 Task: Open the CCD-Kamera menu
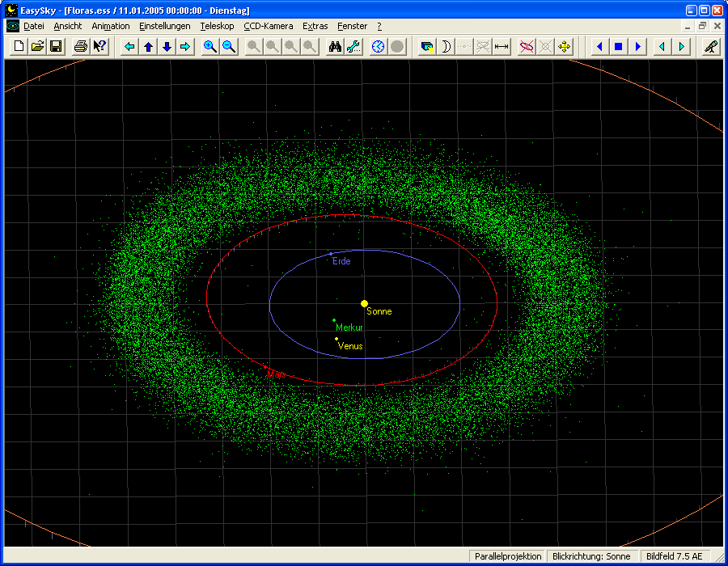(x=269, y=26)
